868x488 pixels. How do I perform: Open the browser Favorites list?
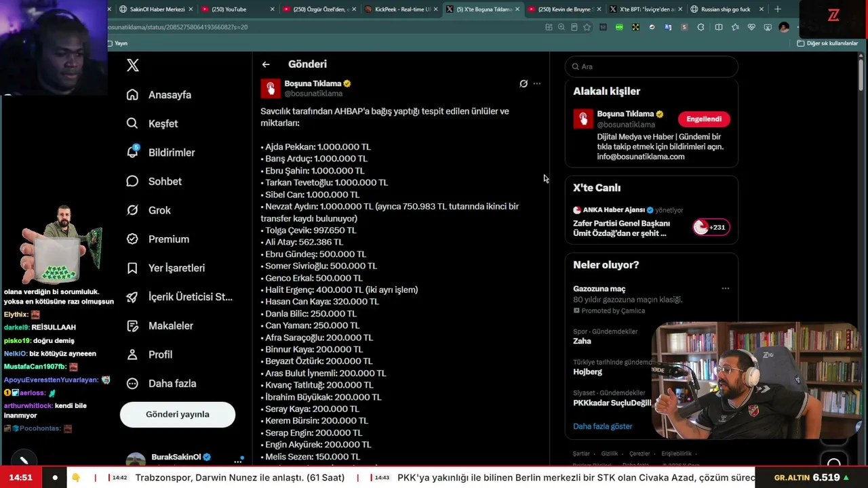pyautogui.click(x=736, y=27)
